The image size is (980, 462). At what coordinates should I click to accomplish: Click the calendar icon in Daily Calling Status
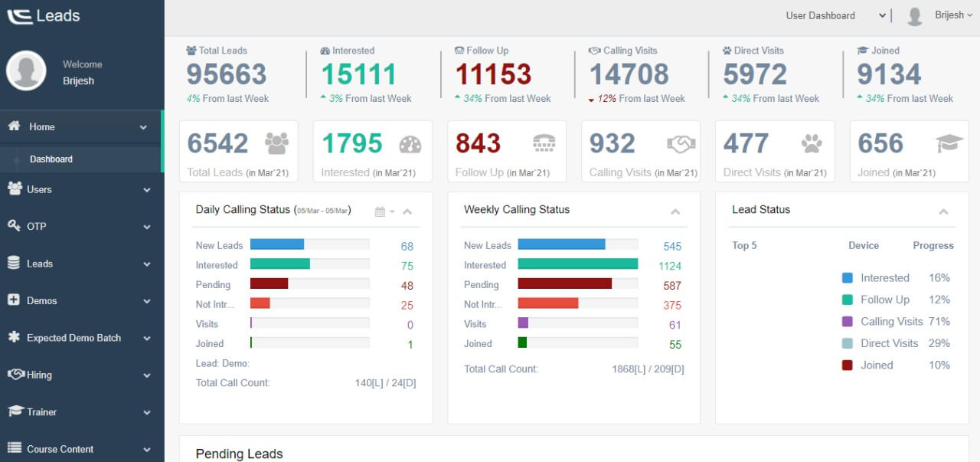378,211
